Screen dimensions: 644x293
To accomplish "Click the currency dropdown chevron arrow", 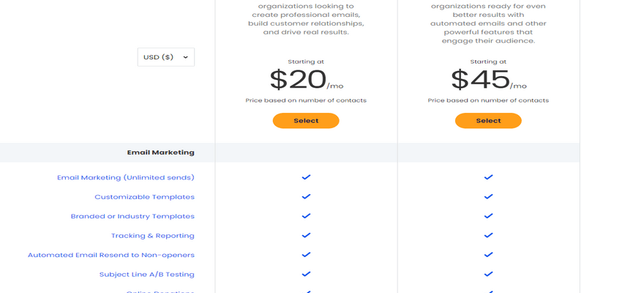I will pyautogui.click(x=185, y=57).
